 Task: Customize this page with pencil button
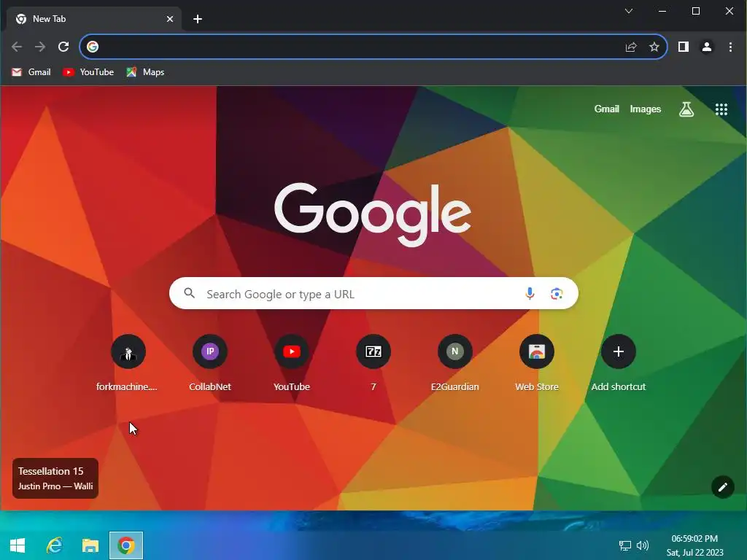pyautogui.click(x=723, y=486)
